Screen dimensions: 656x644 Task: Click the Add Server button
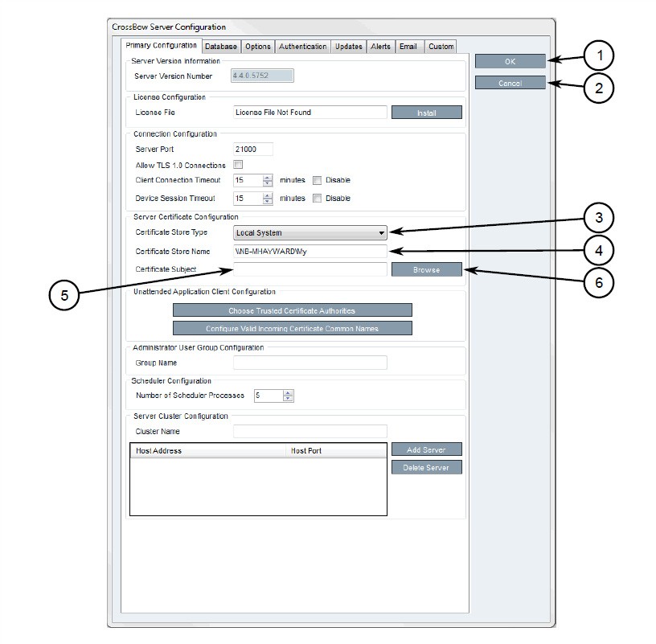(x=427, y=449)
